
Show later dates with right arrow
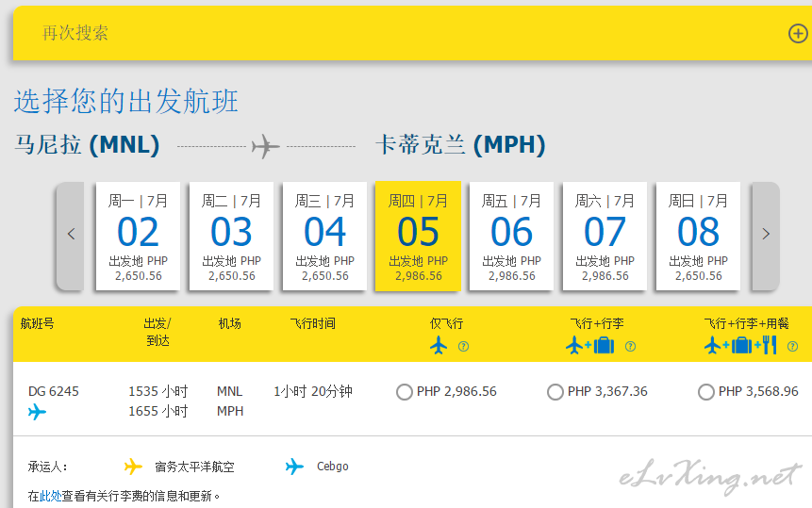pyautogui.click(x=765, y=235)
